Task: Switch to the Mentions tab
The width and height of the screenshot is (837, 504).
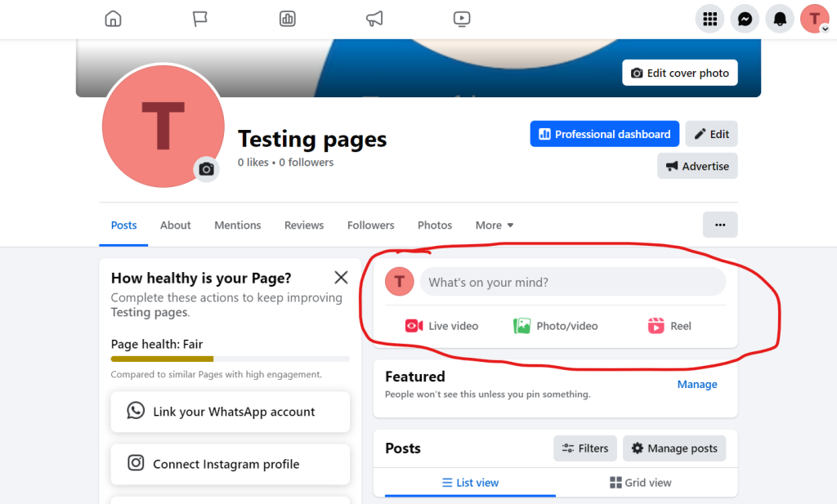Action: 238,225
